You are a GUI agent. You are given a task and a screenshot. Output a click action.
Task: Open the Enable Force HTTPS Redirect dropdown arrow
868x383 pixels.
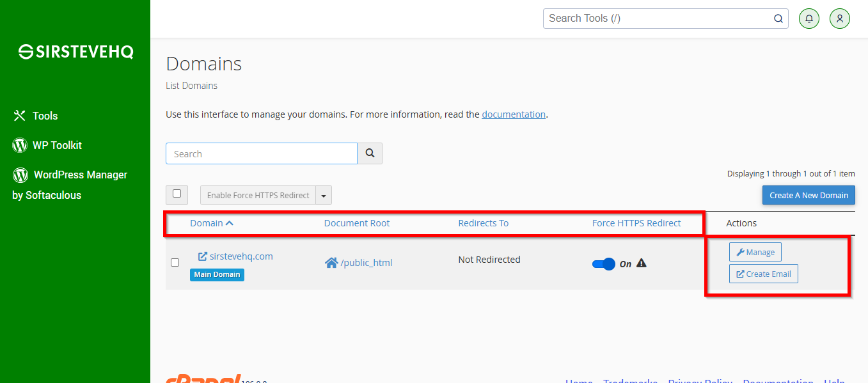324,196
